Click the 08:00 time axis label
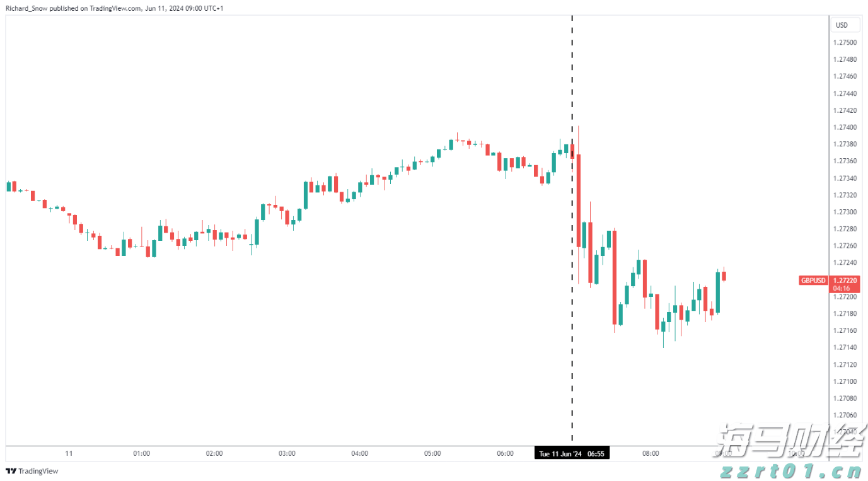 651,453
